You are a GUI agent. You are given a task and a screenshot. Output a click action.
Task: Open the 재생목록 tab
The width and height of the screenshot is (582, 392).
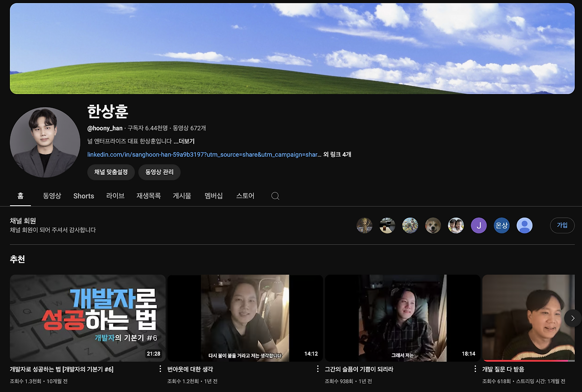click(x=148, y=196)
